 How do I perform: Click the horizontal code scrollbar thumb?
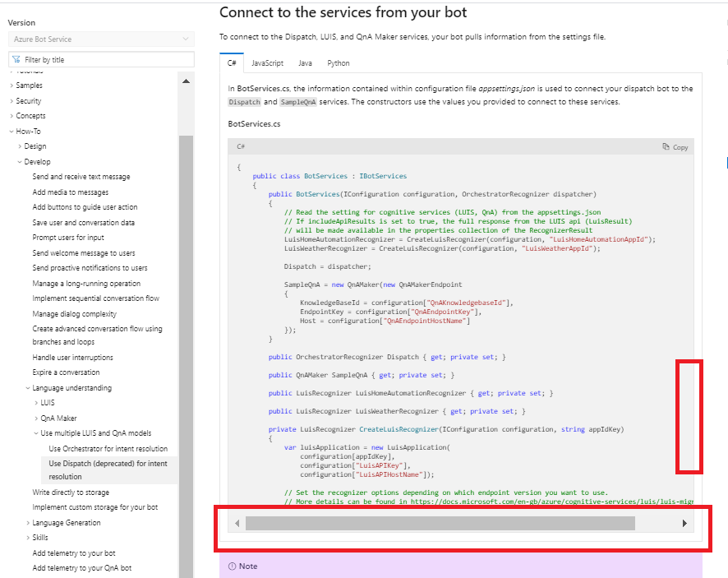point(440,523)
